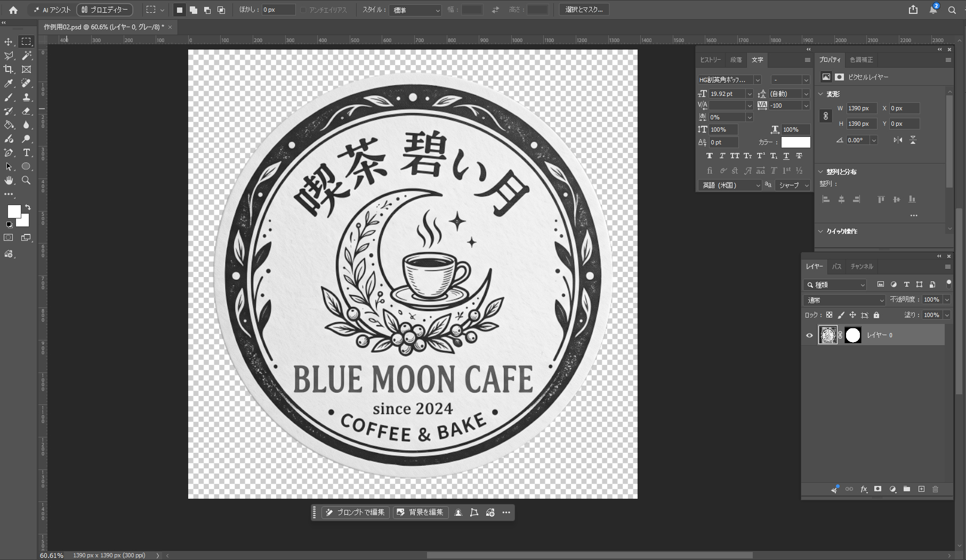The width and height of the screenshot is (966, 560).
Task: Select the Crop tool
Action: 9,69
